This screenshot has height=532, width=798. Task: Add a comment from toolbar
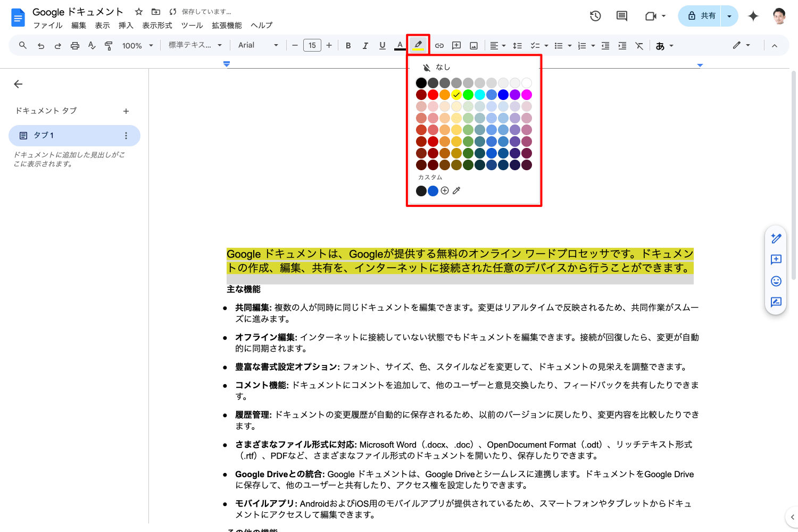click(456, 46)
